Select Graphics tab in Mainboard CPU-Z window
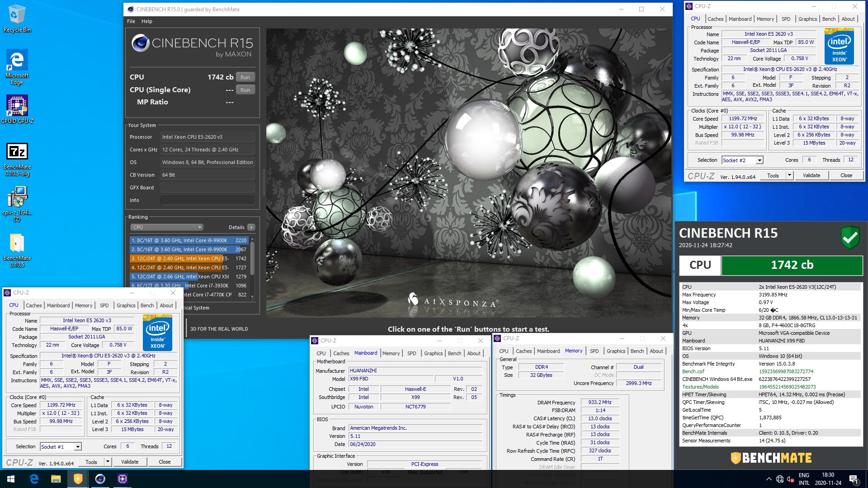 (433, 353)
